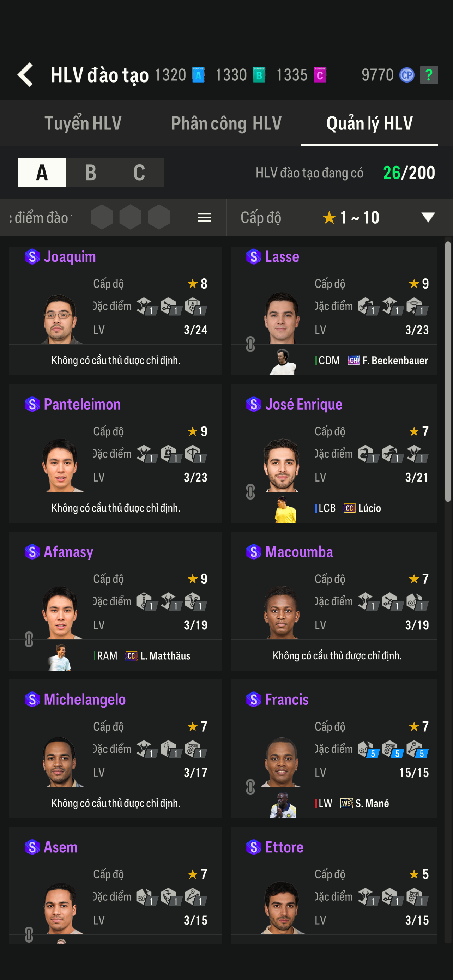Tap the back arrow icon
The image size is (453, 980).
(x=25, y=75)
